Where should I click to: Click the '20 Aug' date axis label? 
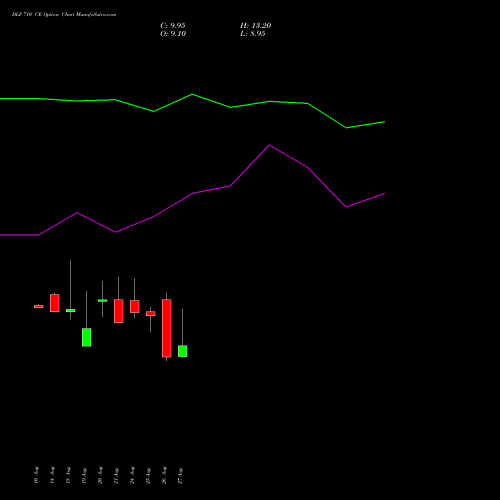[100, 475]
